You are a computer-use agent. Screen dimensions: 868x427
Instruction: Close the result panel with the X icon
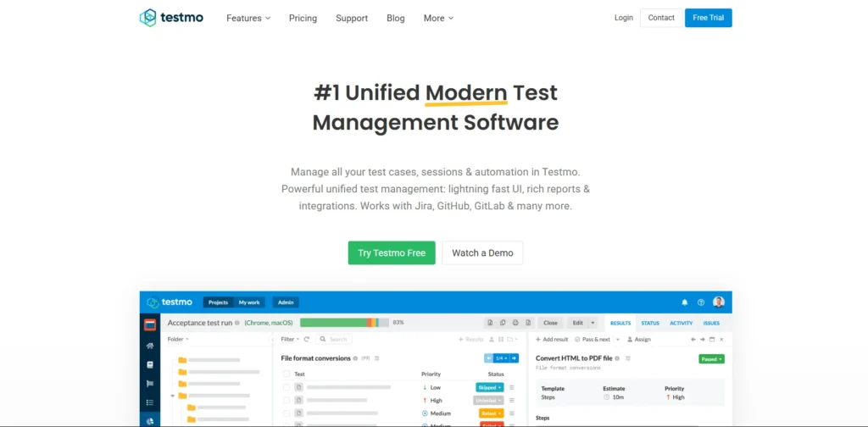(721, 339)
